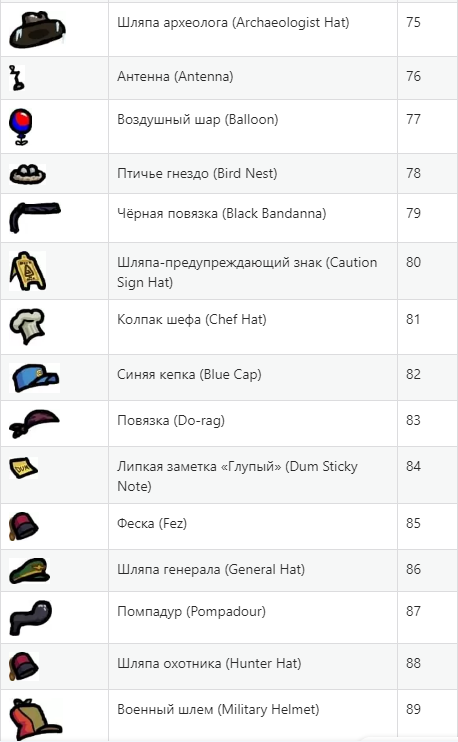This screenshot has height=742, width=458.
Task: Click the Black Bandanna icon
Action: (35, 218)
